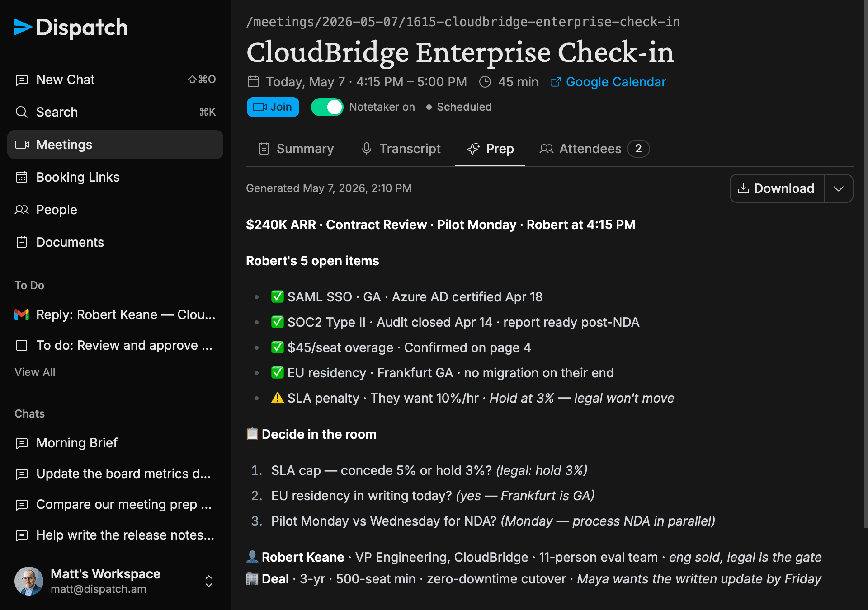Screen dimensions: 868x610
Task: Click the meeting path /meetings/2026-05-07/1615-cloudbridge
Action: tap(463, 22)
